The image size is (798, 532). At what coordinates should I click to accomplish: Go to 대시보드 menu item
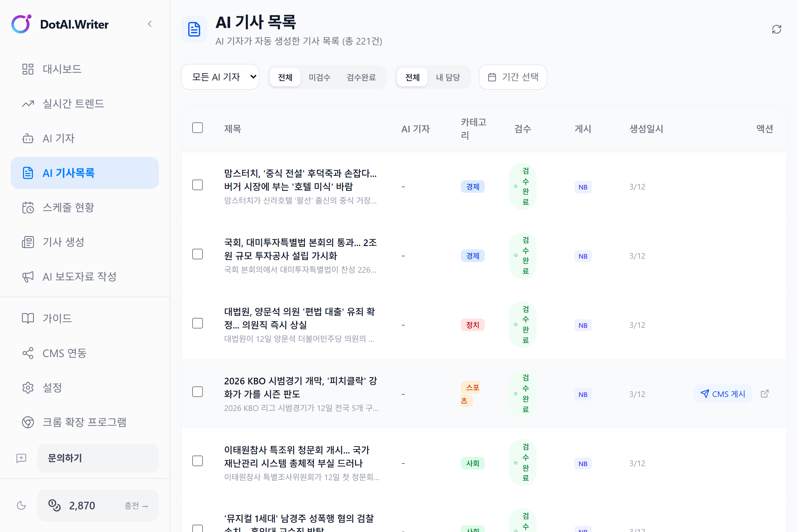pyautogui.click(x=85, y=69)
